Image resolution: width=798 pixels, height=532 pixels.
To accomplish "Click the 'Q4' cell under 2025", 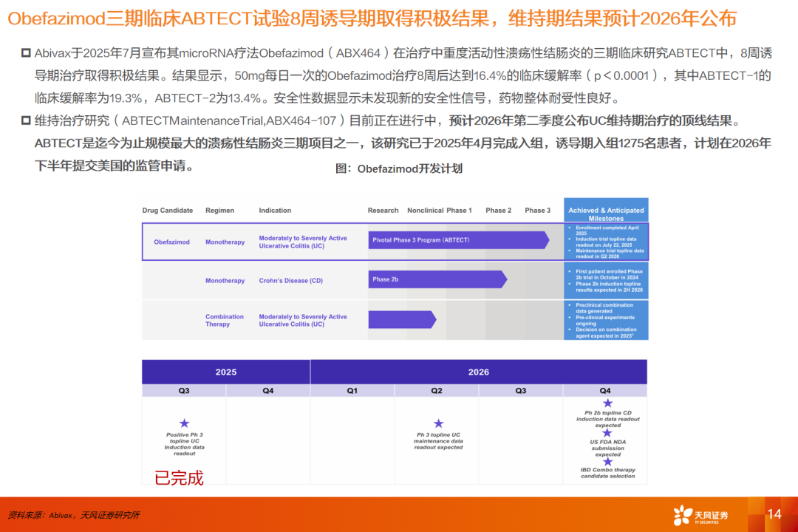I will [x=268, y=390].
